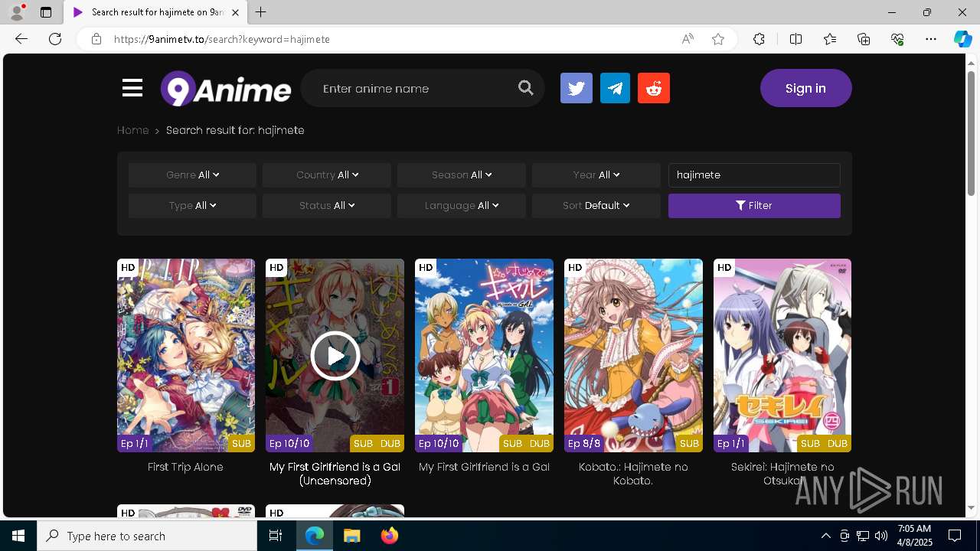This screenshot has width=980, height=551.
Task: Add this page to favorites star
Action: (x=718, y=39)
